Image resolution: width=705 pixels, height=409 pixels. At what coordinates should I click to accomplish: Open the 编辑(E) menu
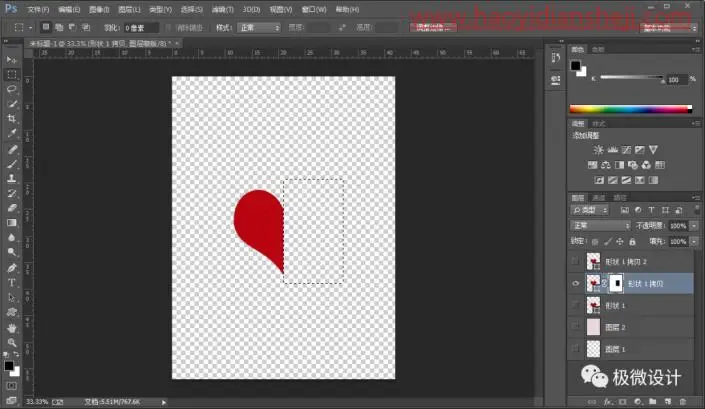pyautogui.click(x=69, y=9)
